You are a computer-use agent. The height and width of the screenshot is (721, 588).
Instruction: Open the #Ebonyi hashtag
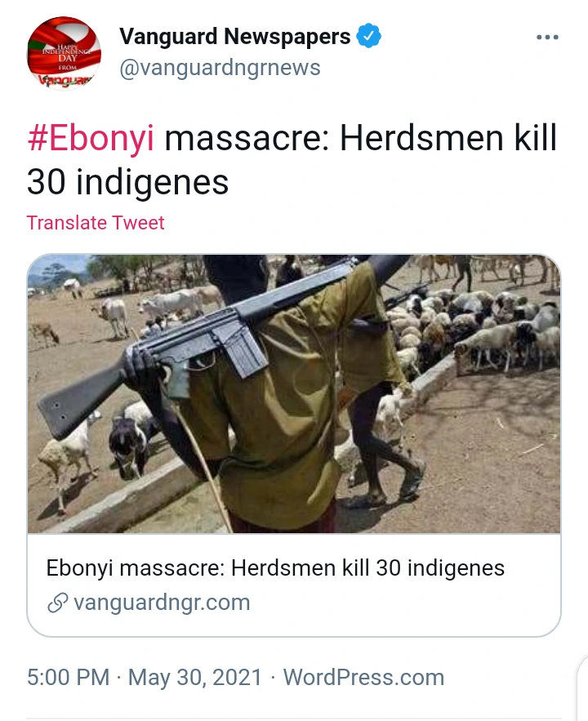(91, 137)
